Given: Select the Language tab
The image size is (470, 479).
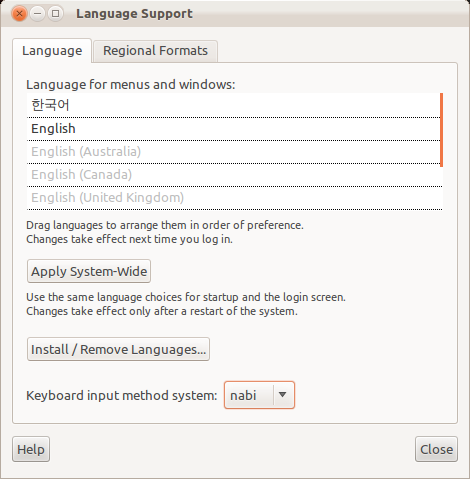Looking at the screenshot, I should click(52, 51).
